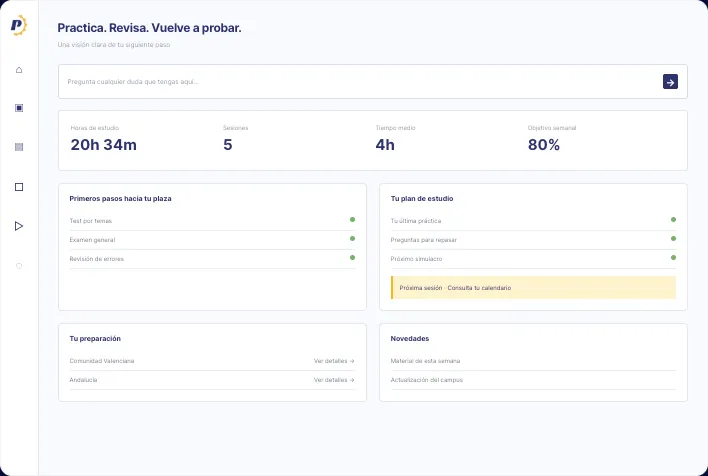Click the green dot beside Preguntas para repasar
Image resolution: width=708 pixels, height=476 pixels.
[x=673, y=238]
